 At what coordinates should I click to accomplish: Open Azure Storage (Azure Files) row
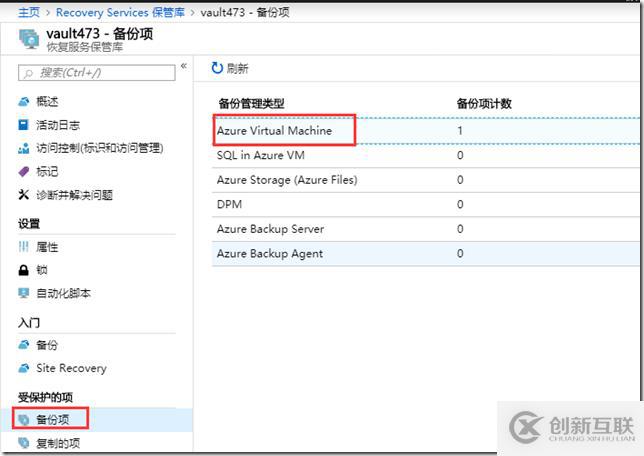[426, 180]
